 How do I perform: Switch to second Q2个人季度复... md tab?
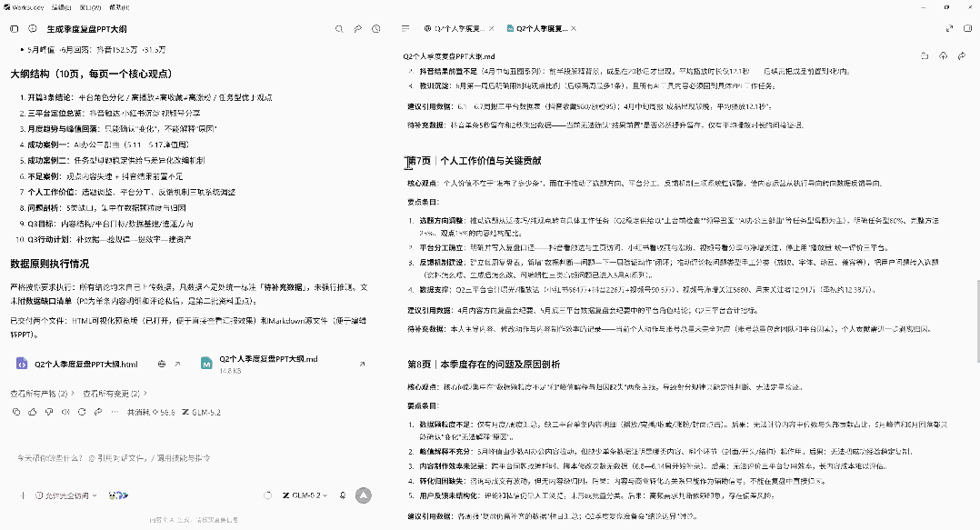[537, 29]
